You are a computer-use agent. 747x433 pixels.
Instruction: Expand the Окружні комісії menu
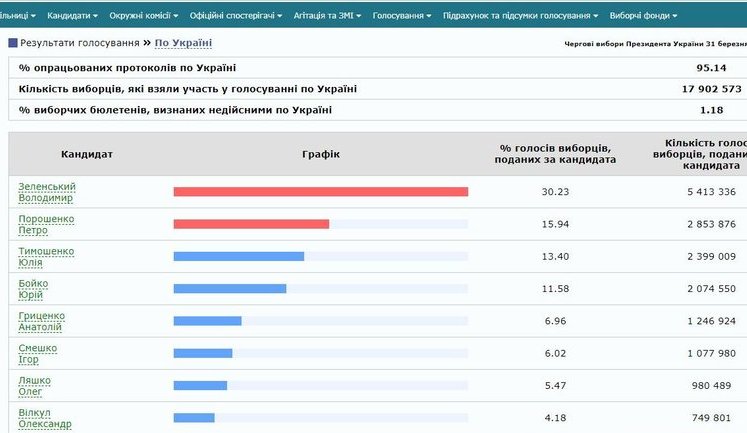[143, 16]
